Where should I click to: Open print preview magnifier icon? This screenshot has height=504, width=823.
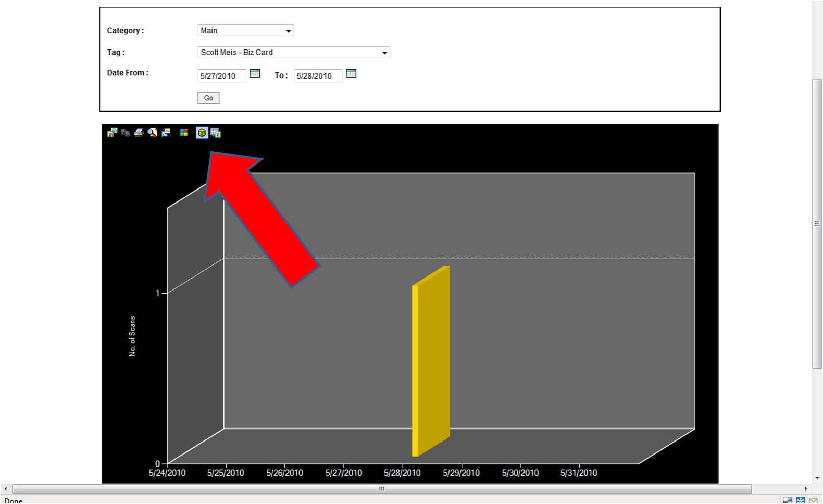[153, 133]
